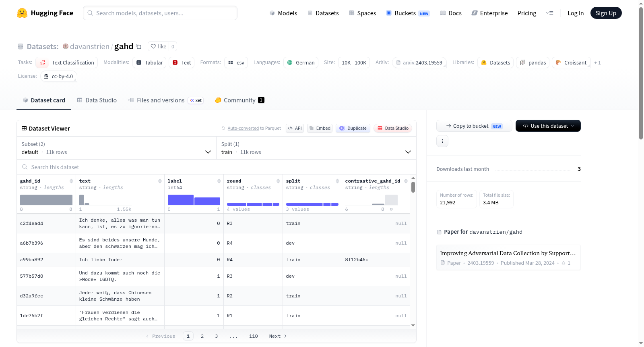Go to Models in the top navigation
Screen dimensions: 644x347
coord(283,13)
